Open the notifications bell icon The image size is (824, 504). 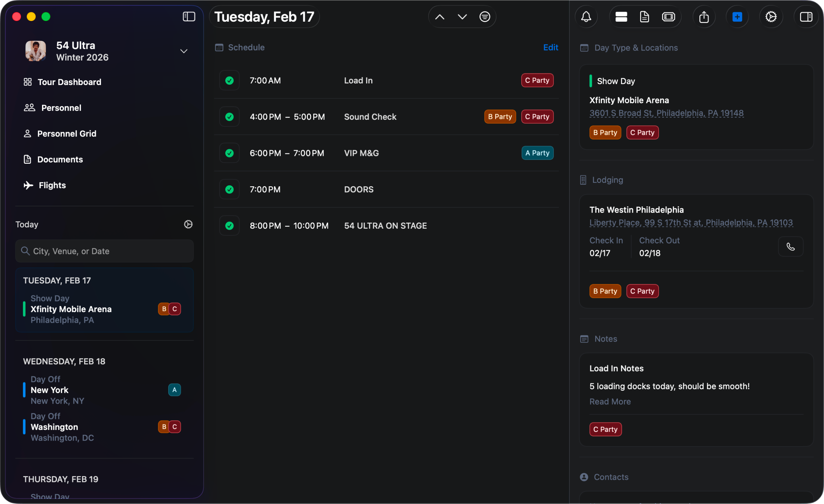[586, 16]
